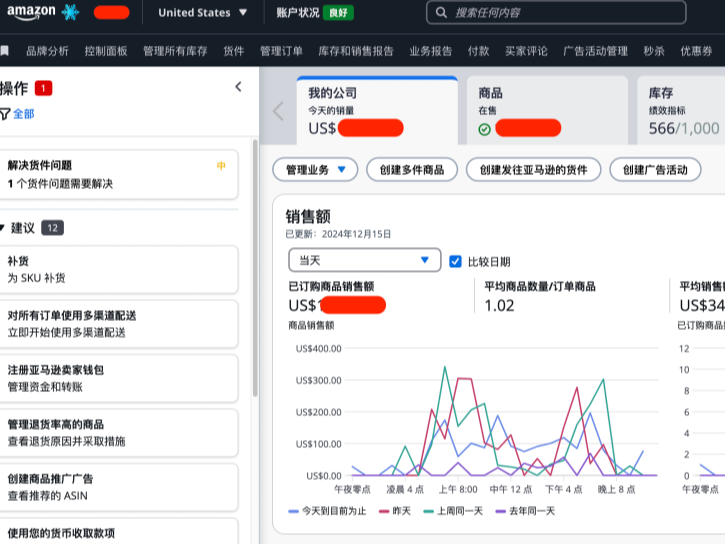Viewport: 725px width, 544px height.
Task: Collapse the 建议 section triangle
Action: [3, 227]
